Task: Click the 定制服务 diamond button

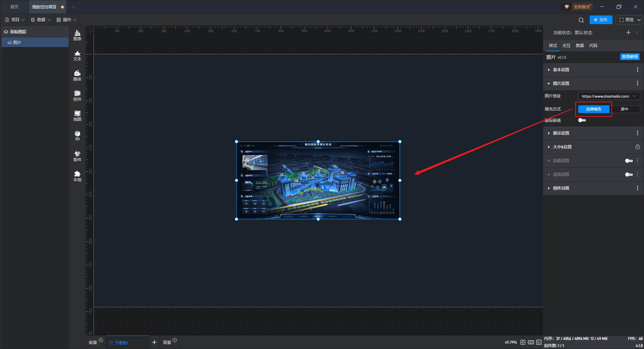Action: pos(577,7)
